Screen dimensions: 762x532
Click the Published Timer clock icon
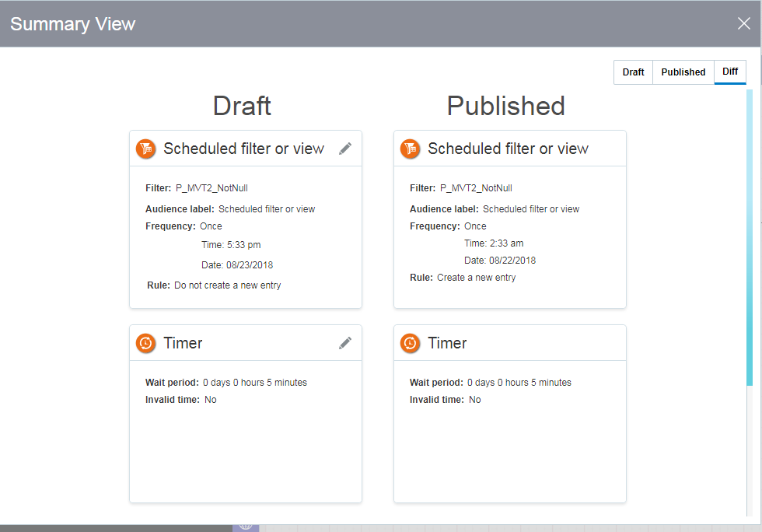point(411,343)
